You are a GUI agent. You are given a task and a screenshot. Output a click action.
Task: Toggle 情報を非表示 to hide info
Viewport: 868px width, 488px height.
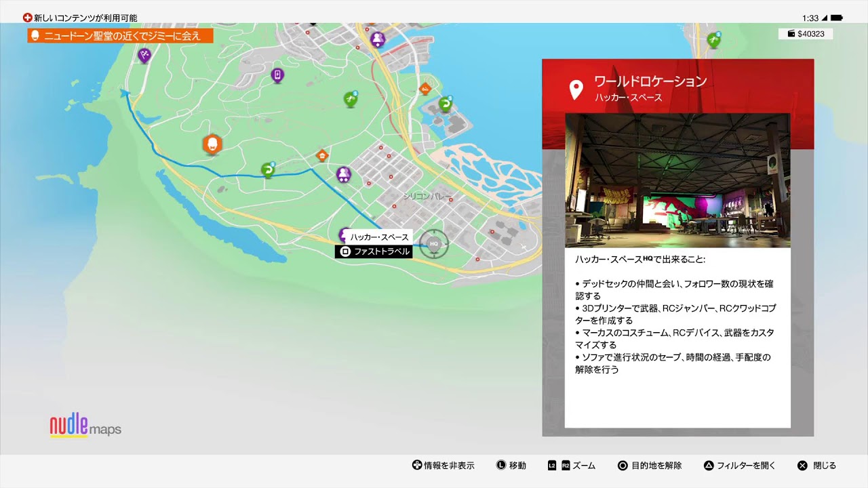(x=443, y=466)
